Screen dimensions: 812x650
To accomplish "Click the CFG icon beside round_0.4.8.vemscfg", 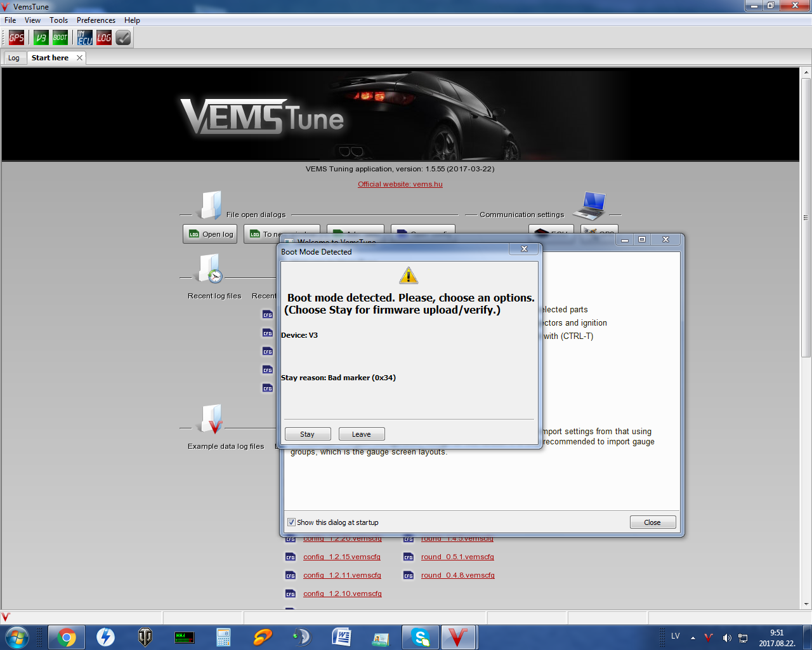I will [x=408, y=575].
